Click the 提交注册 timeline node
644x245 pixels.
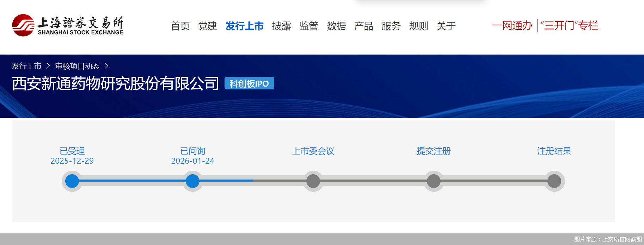coord(434,181)
